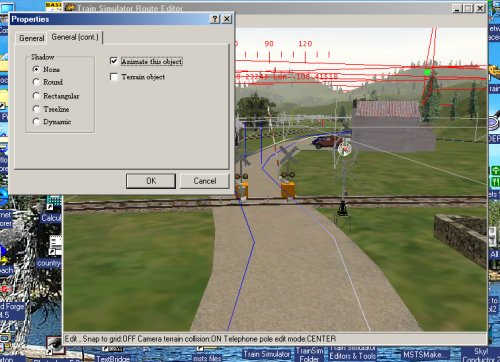
Task: Select the msts files desktop label
Action: click(207, 358)
